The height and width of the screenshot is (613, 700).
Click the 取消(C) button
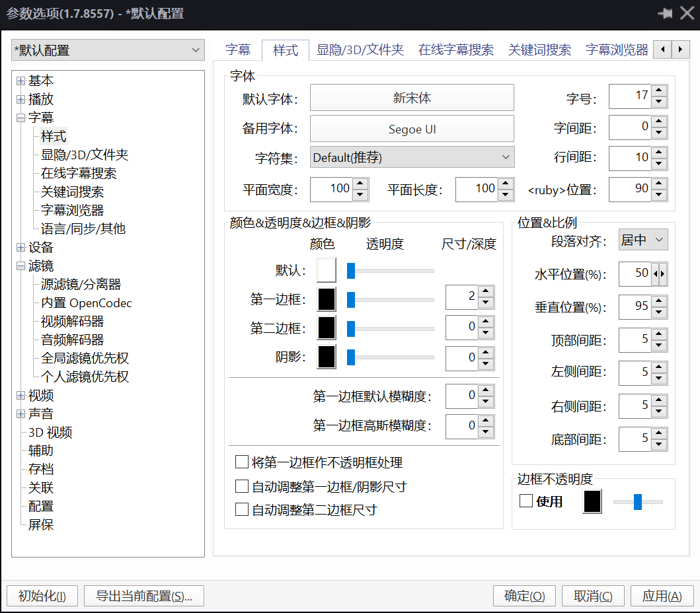tap(593, 596)
